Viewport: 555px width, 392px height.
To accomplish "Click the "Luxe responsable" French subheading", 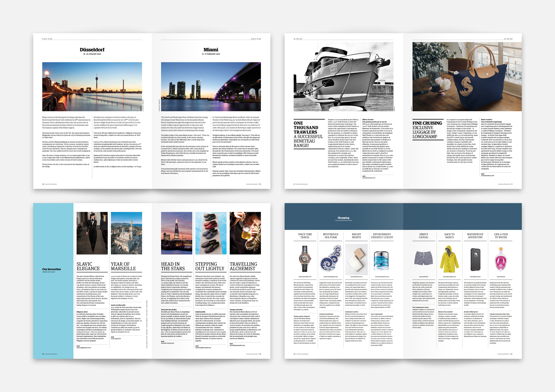I will pyautogui.click(x=377, y=314).
